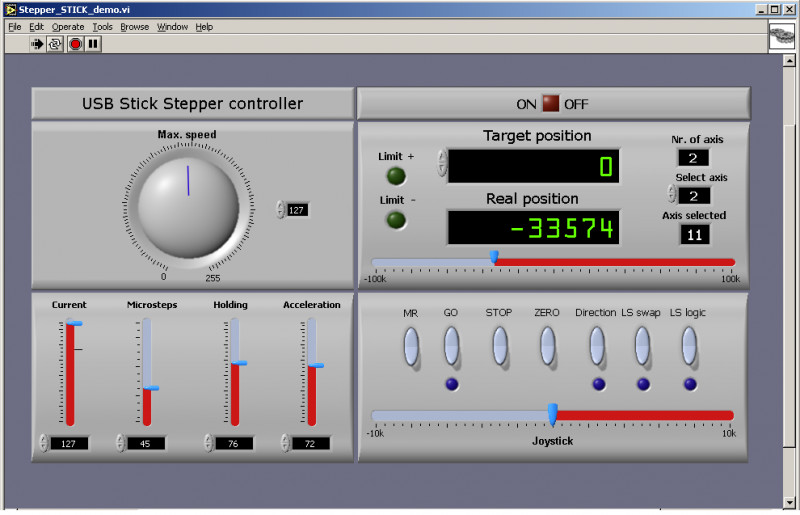Viewport: 800px width, 515px height.
Task: Flip the LS logic toggle switch
Action: (689, 347)
